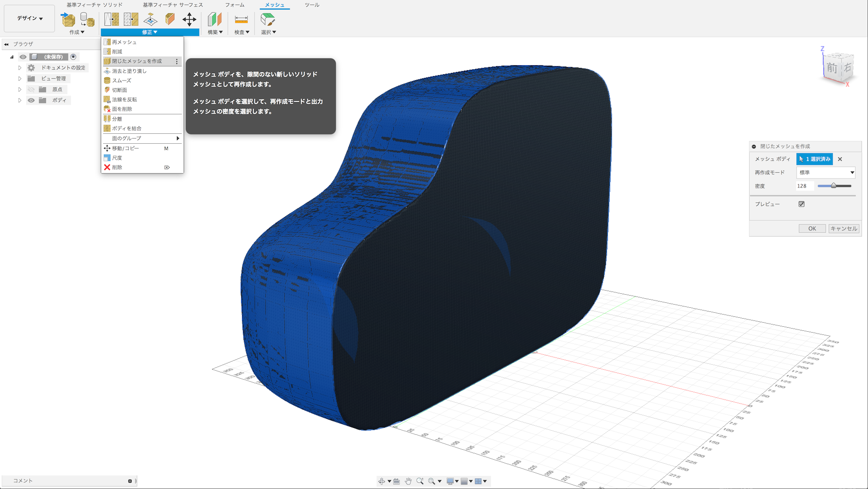Click the Insert Mesh create icon
868x489 pixels.
[x=68, y=19]
